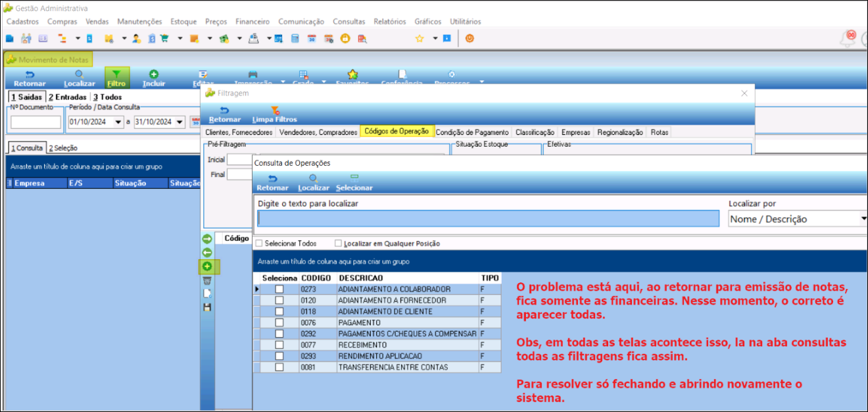Click the notification bell icon at top right
This screenshot has height=412, width=868.
pos(849,39)
